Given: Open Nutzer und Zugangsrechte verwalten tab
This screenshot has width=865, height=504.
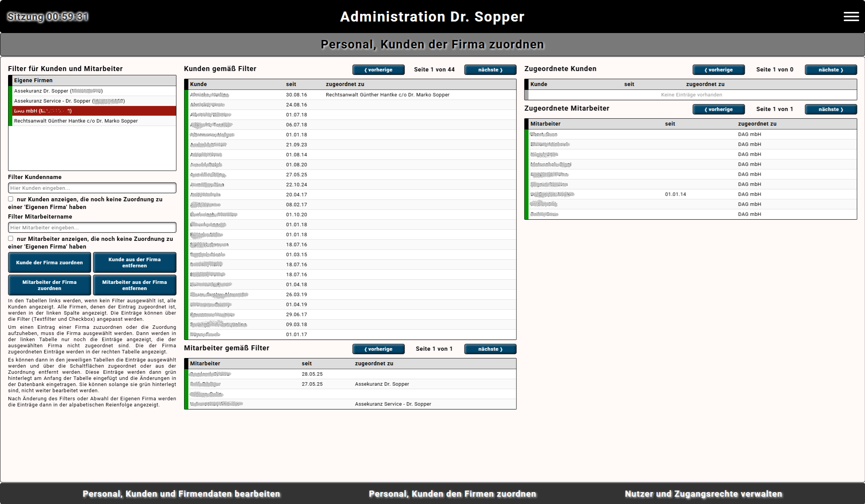Looking at the screenshot, I should coord(703,494).
